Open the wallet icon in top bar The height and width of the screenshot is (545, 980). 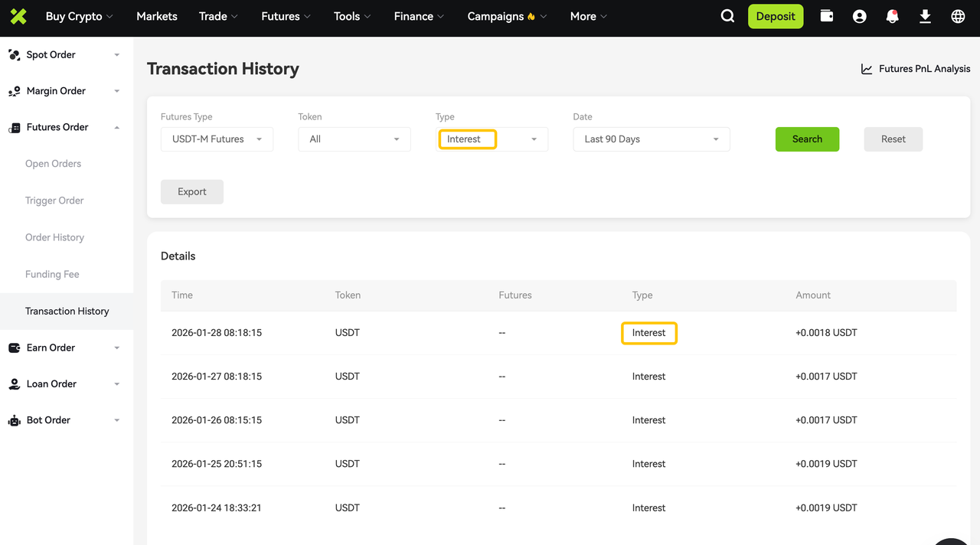point(827,16)
